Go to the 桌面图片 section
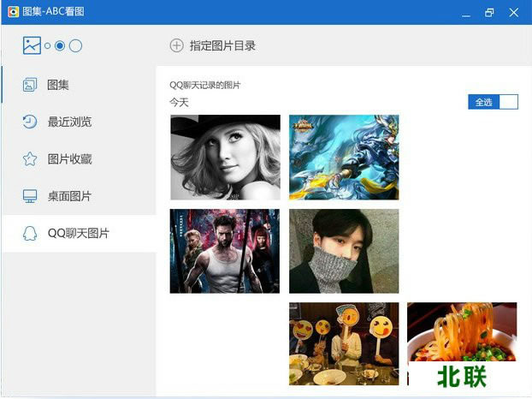 pyautogui.click(x=70, y=196)
